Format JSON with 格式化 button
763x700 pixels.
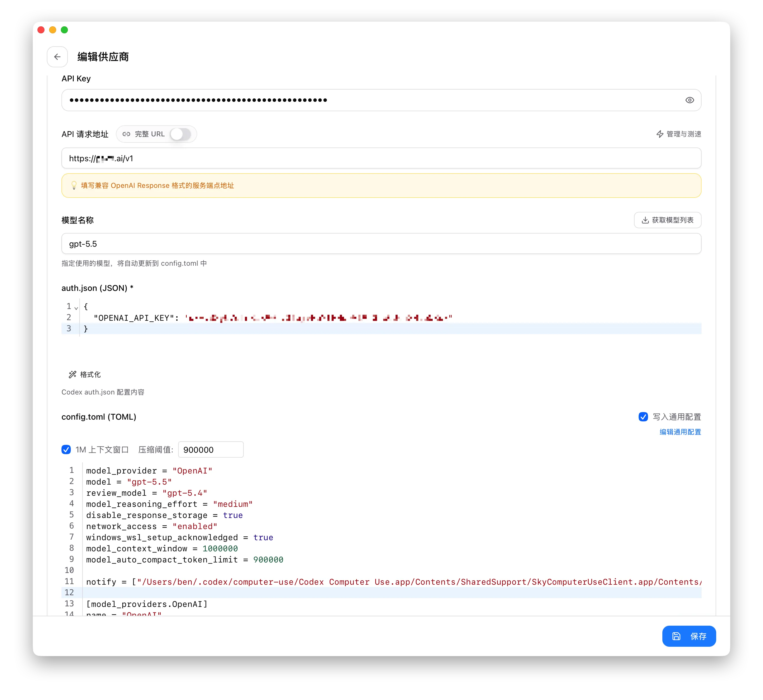(85, 375)
